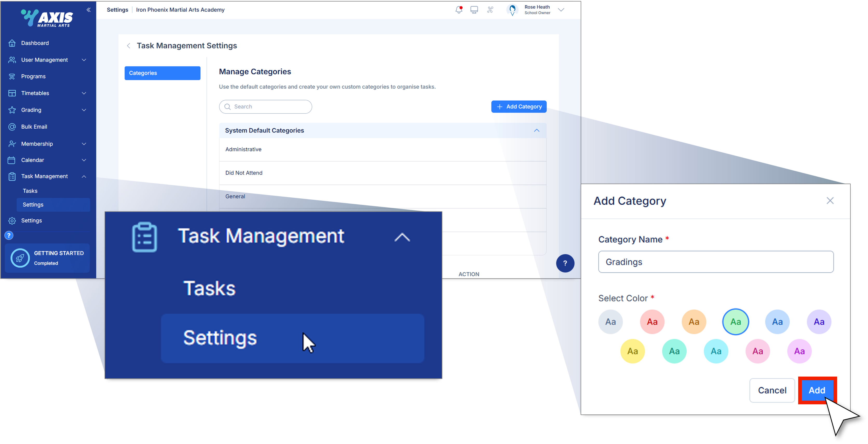Click the notification bell icon
The width and height of the screenshot is (868, 444).
(459, 10)
